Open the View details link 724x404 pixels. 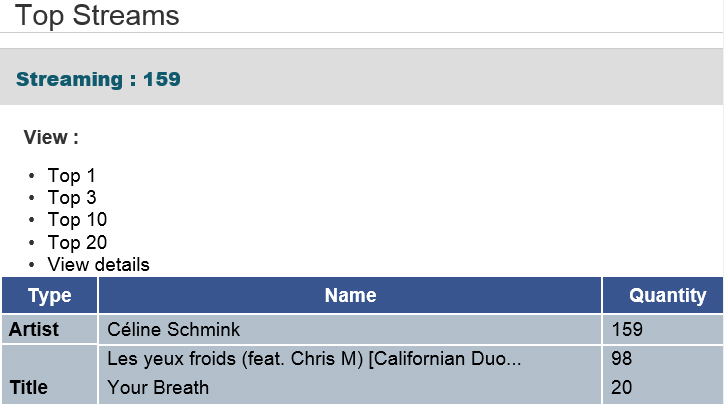click(98, 265)
